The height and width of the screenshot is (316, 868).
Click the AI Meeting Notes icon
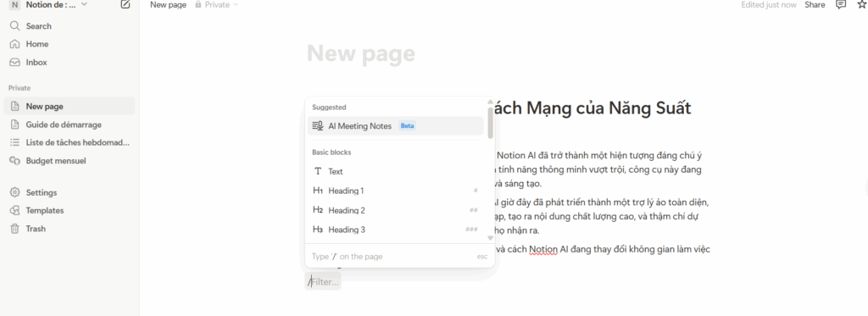click(x=318, y=125)
